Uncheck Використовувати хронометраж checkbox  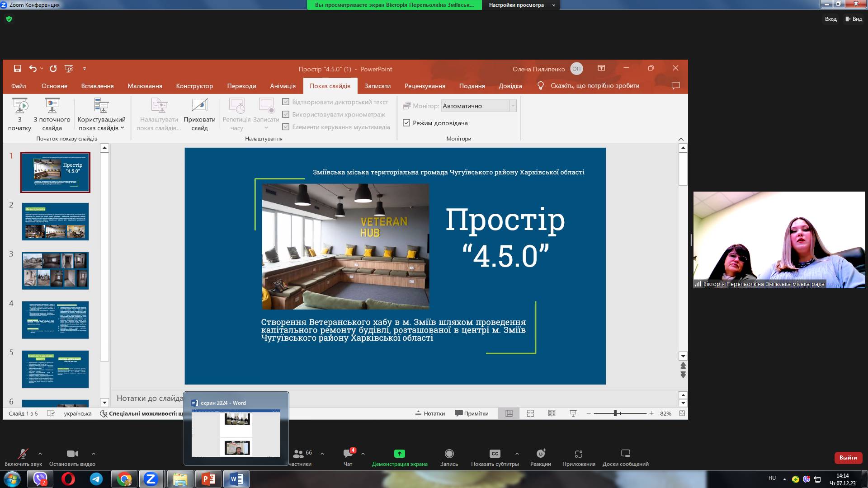[x=286, y=114]
